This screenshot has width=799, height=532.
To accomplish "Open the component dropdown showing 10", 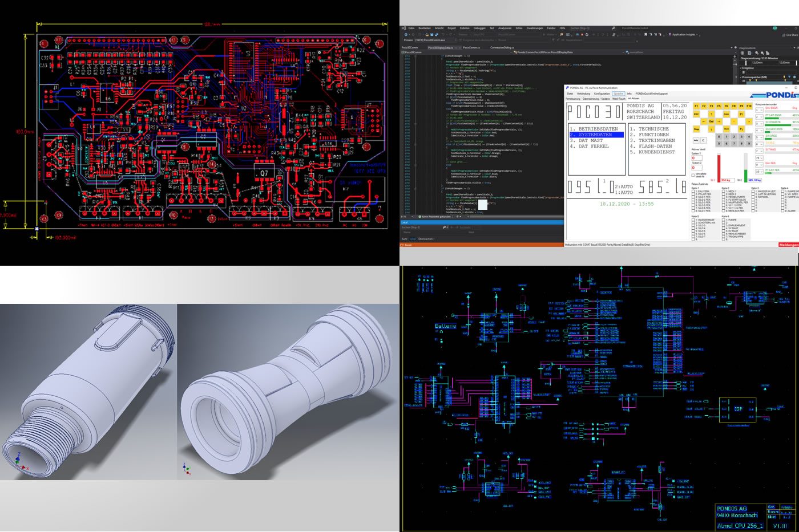I will [x=759, y=172].
